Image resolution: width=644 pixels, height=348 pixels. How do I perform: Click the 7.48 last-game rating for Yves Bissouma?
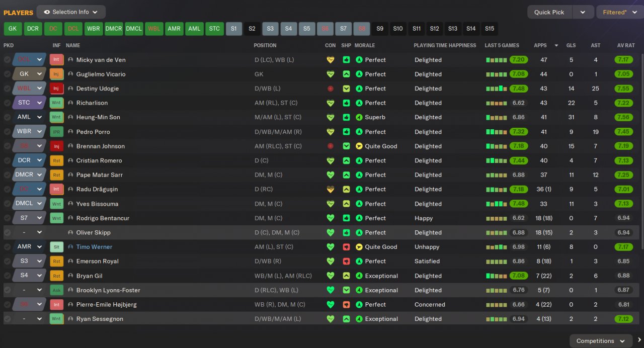(518, 204)
